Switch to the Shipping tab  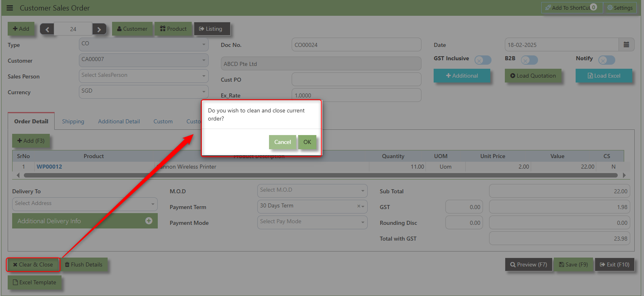click(x=73, y=121)
